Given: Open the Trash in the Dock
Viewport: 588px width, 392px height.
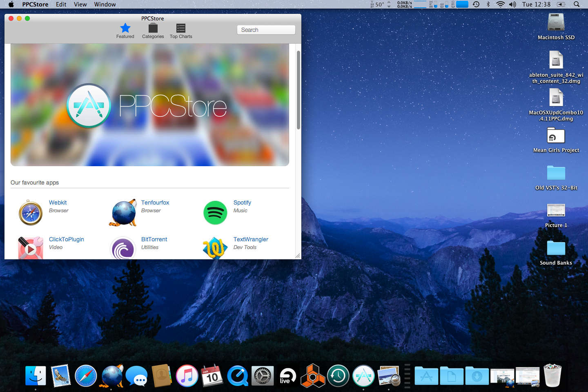Looking at the screenshot, I should coord(552,376).
